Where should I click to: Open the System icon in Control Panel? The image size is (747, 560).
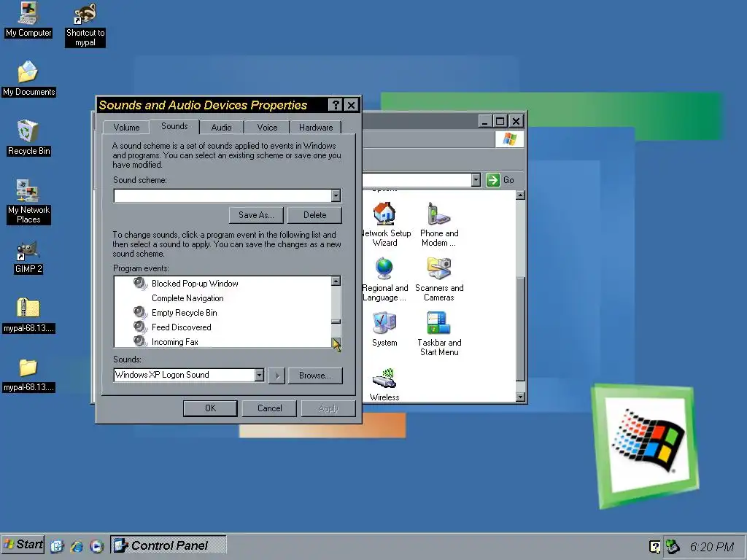(x=384, y=329)
